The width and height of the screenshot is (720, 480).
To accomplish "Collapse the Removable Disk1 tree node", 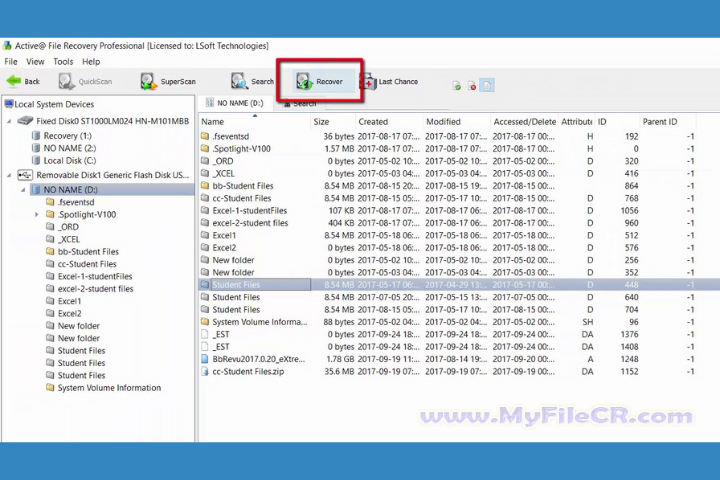I will (x=9, y=175).
